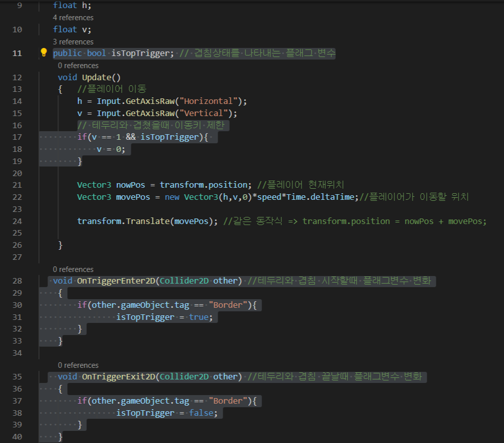
Task: Open '0 references' CodeLens above Update()
Action: [78, 66]
